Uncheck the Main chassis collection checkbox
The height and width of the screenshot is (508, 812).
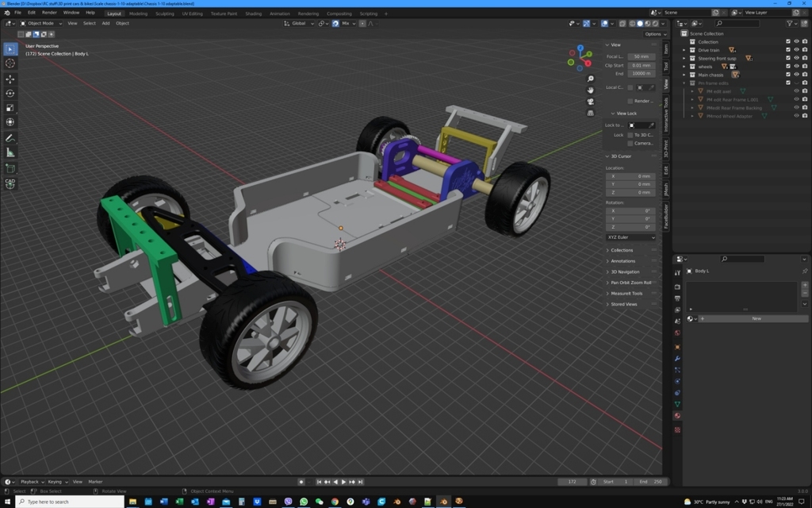pyautogui.click(x=788, y=74)
